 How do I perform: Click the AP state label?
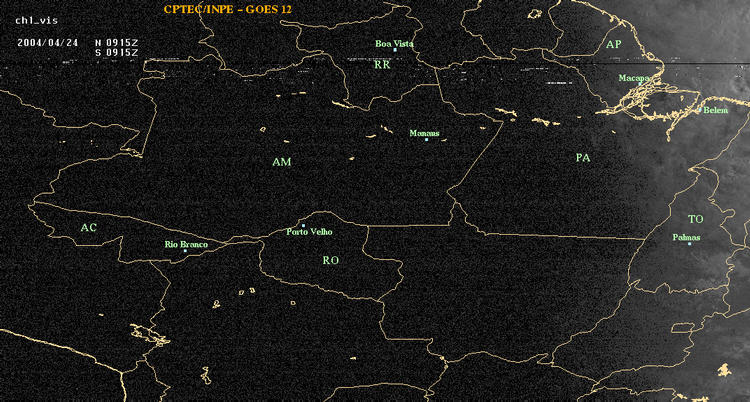tap(614, 45)
